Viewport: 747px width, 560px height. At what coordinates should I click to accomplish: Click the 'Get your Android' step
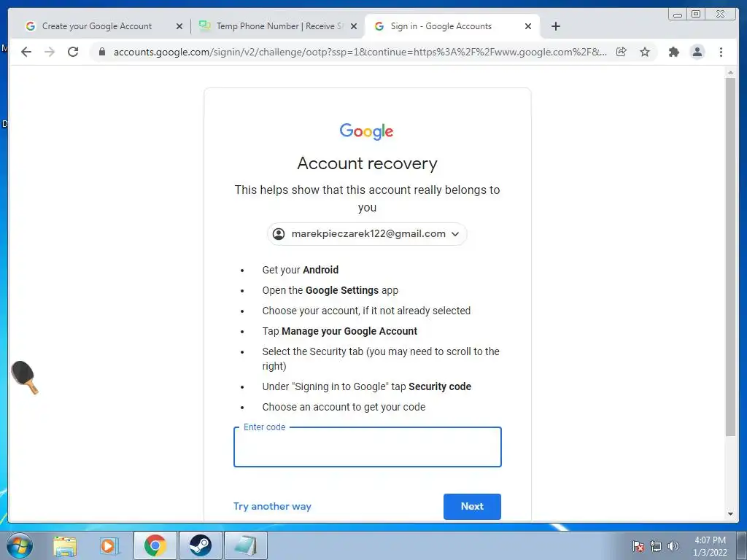[x=300, y=270]
